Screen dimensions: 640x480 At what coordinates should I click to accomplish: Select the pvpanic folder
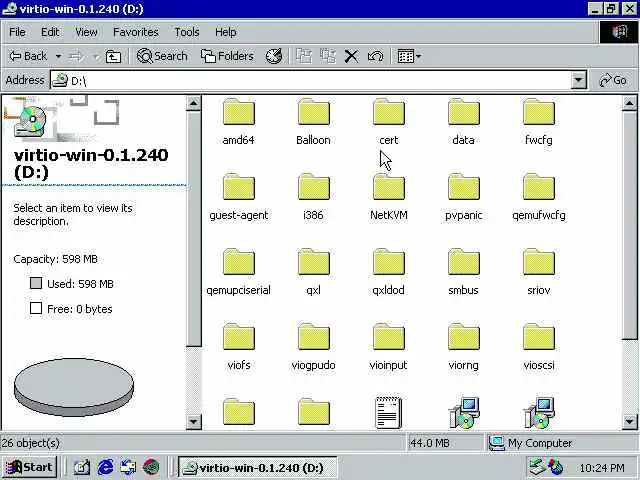464,187
